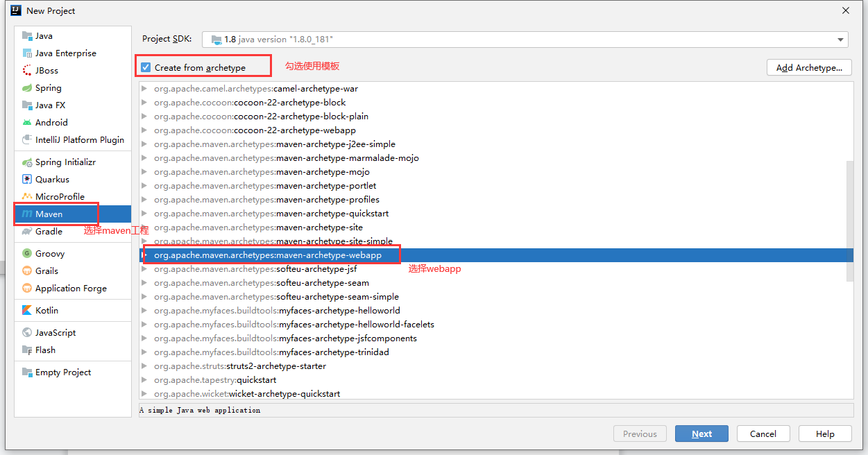Viewport: 868px width, 455px height.
Task: Select Java project type
Action: (73, 36)
